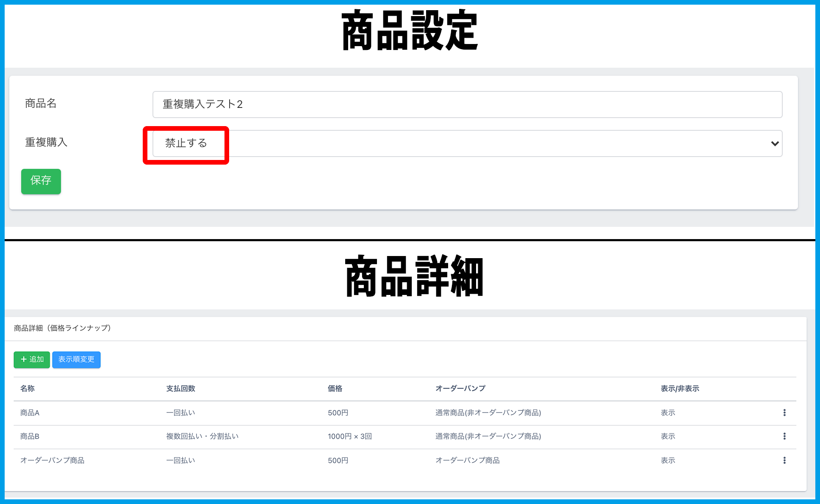The image size is (820, 504).
Task: Click the 支払回数 column header
Action: coord(180,388)
